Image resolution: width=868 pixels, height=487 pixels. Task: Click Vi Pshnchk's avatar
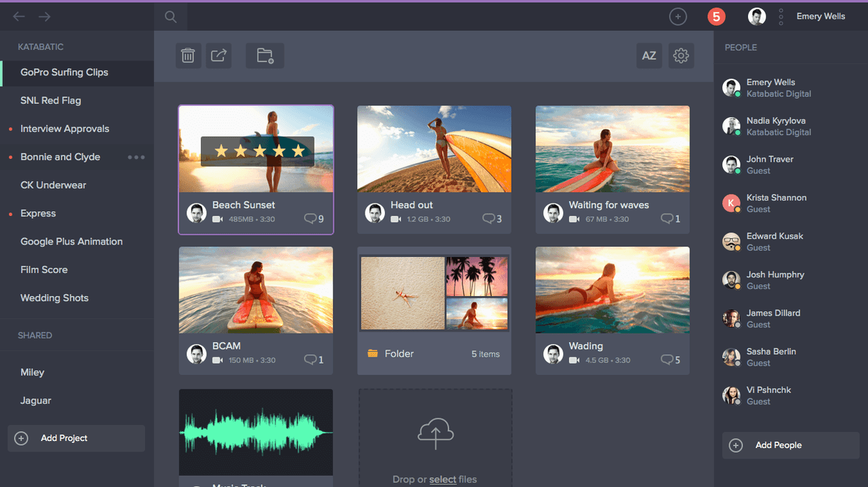(731, 395)
